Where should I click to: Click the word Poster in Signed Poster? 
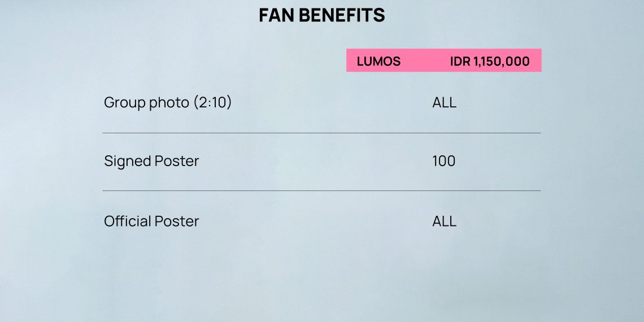tap(177, 161)
